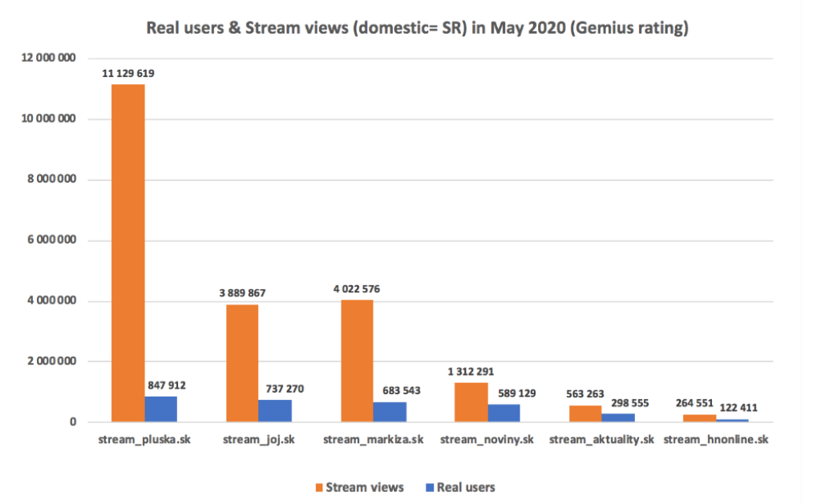Click the stream_markiza.sk axis label
Image resolution: width=821 pixels, height=504 pixels.
374,440
